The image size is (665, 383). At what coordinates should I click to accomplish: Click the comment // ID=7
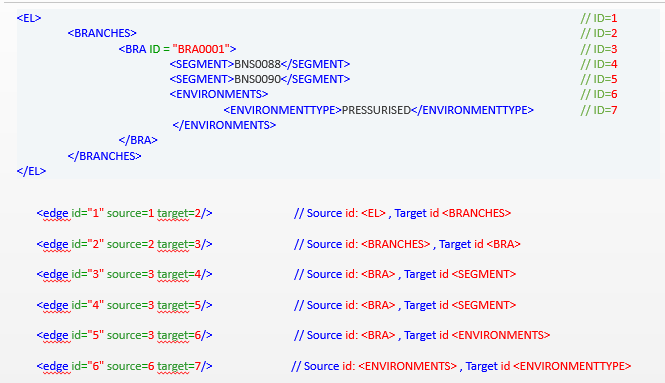pos(599,110)
